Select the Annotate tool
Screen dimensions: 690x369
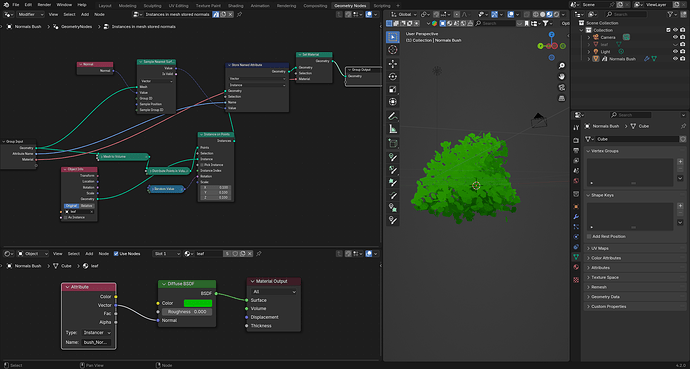[x=393, y=117]
